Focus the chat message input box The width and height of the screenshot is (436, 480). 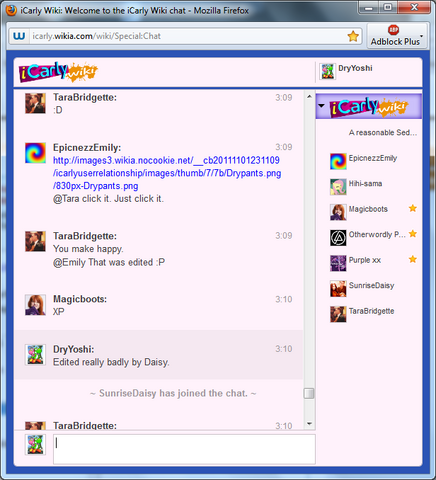[184, 449]
